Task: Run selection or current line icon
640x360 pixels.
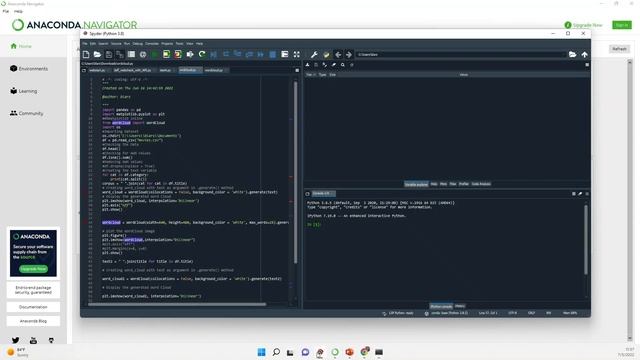Action: tap(190, 54)
